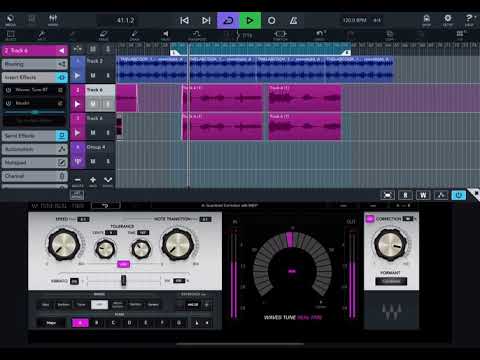480x360 pixels.
Task: Select the first blue audio clip on Track 2
Action: pyautogui.click(x=152, y=69)
